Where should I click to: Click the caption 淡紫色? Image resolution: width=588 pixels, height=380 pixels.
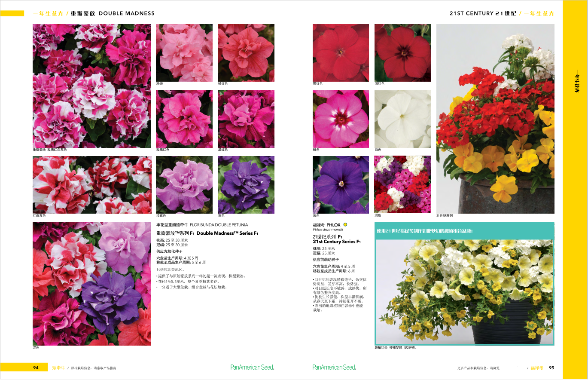click(x=161, y=216)
